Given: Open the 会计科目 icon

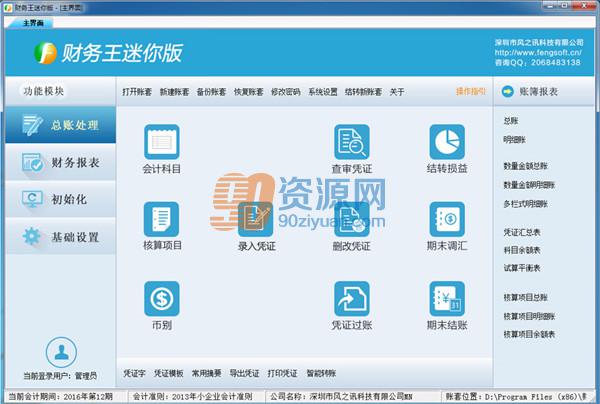Looking at the screenshot, I should coord(161,142).
